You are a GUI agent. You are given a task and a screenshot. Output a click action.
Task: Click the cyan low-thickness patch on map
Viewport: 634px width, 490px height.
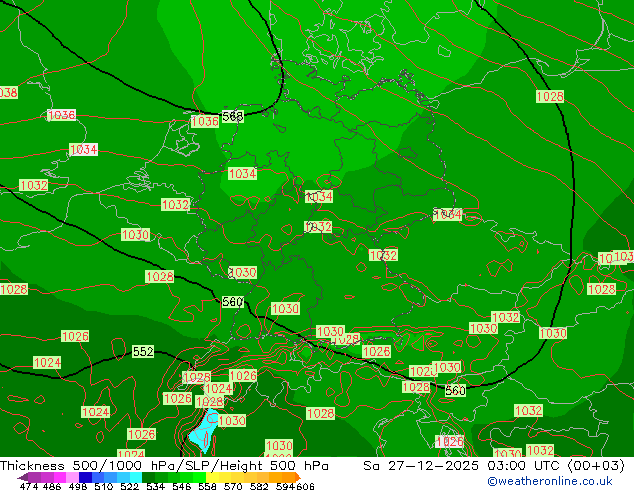(x=205, y=431)
